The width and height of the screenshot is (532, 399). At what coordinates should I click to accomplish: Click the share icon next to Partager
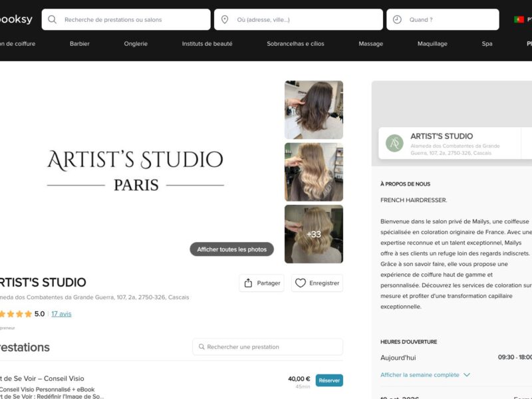[x=248, y=283]
